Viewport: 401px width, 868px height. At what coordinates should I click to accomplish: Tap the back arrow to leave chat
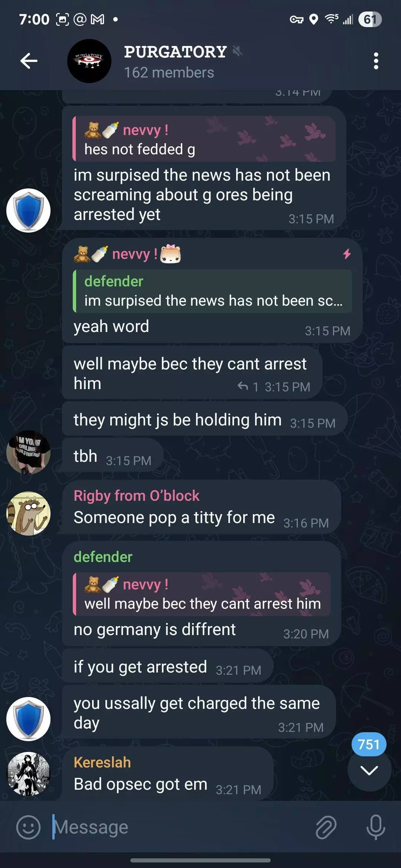[x=29, y=61]
